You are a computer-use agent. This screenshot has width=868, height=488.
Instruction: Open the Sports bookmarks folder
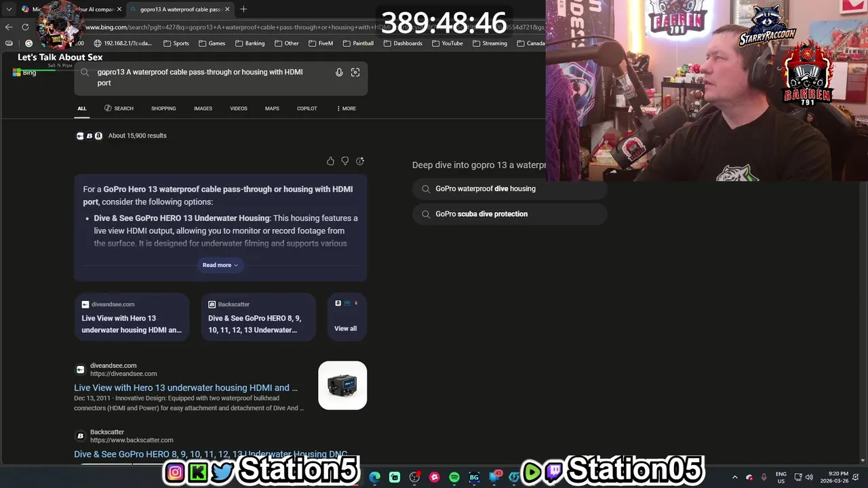176,43
